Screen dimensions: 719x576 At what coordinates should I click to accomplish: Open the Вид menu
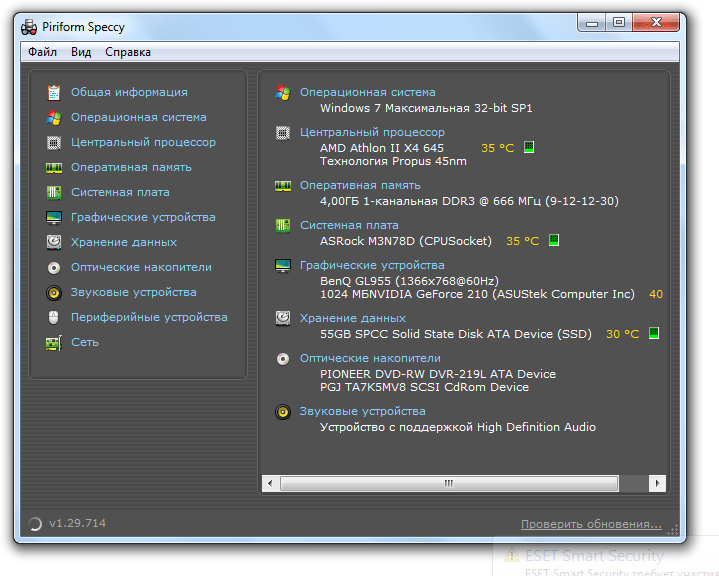[x=81, y=52]
